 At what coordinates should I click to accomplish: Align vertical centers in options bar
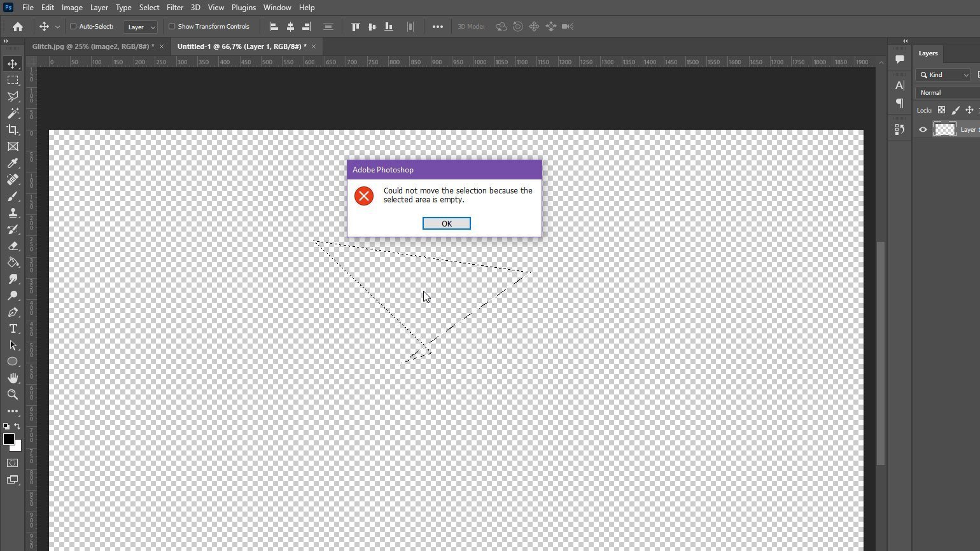coord(372,27)
